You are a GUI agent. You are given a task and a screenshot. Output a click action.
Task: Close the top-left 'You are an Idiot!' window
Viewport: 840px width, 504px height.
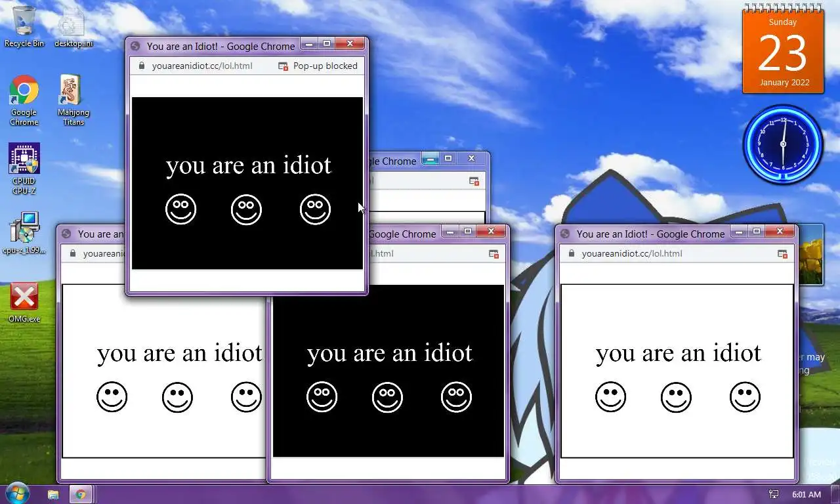point(350,43)
